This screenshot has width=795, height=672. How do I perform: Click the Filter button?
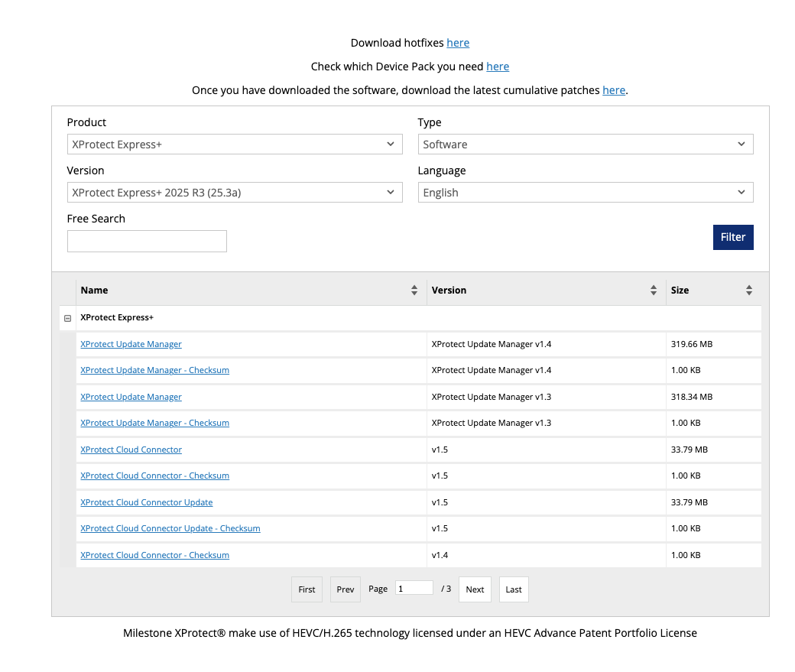pyautogui.click(x=732, y=237)
